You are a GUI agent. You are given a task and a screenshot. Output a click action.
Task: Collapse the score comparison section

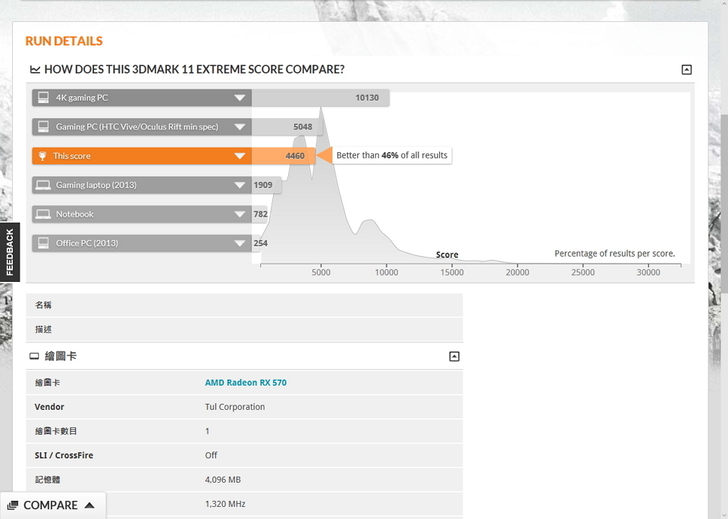coord(686,70)
